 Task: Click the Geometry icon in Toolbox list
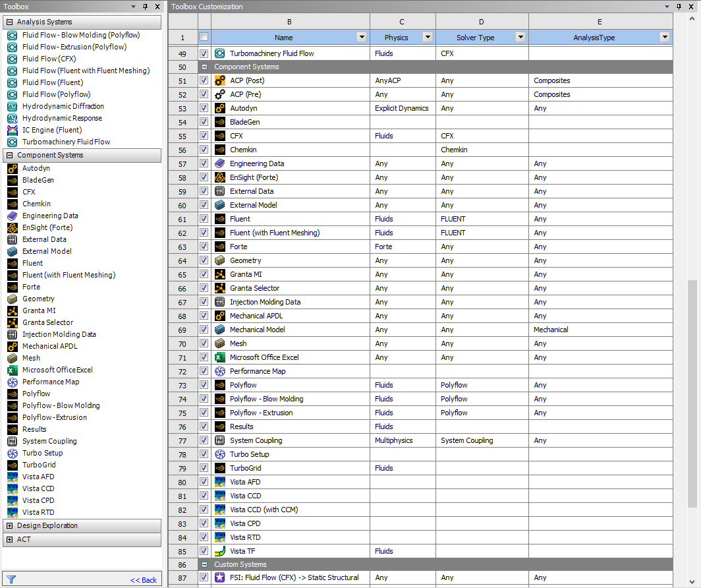(12, 299)
